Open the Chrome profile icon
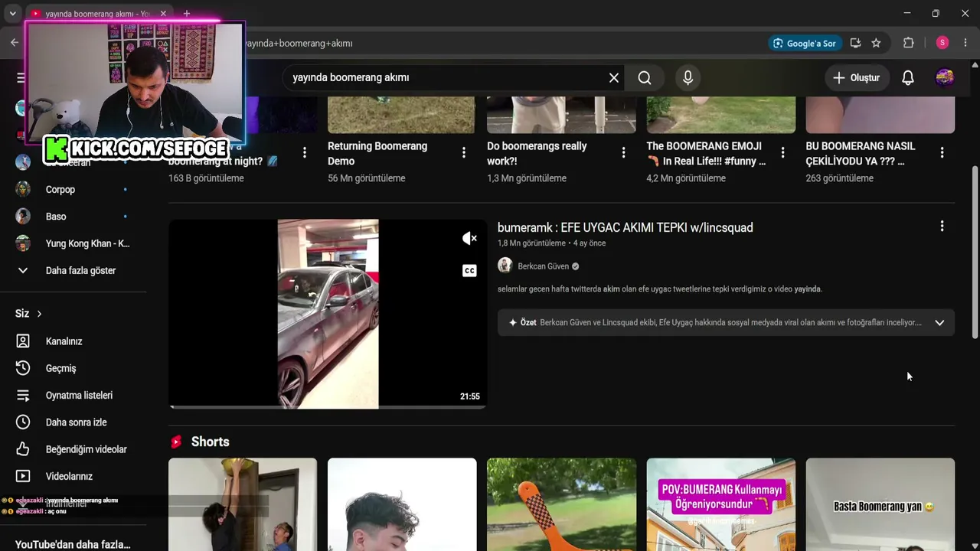This screenshot has width=980, height=551. (942, 43)
